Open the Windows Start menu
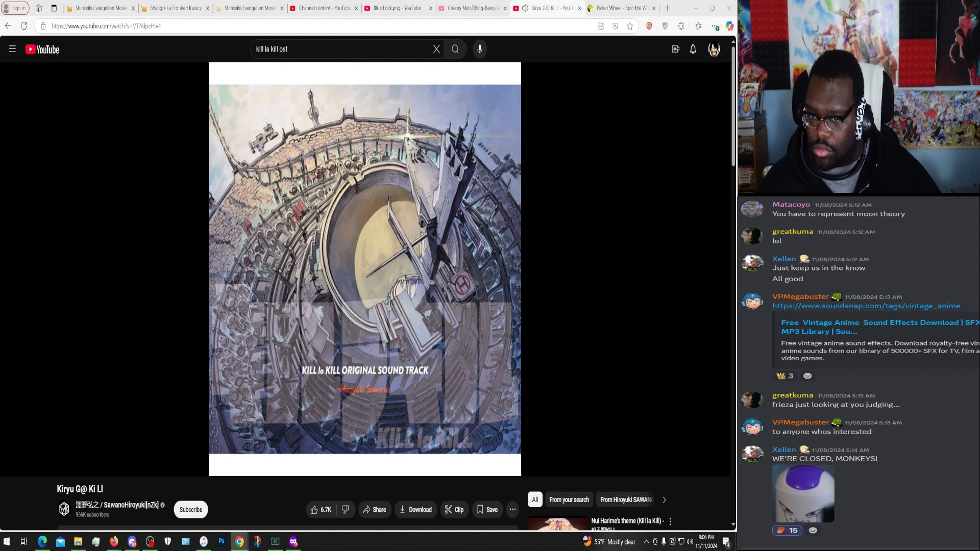 pos(7,542)
